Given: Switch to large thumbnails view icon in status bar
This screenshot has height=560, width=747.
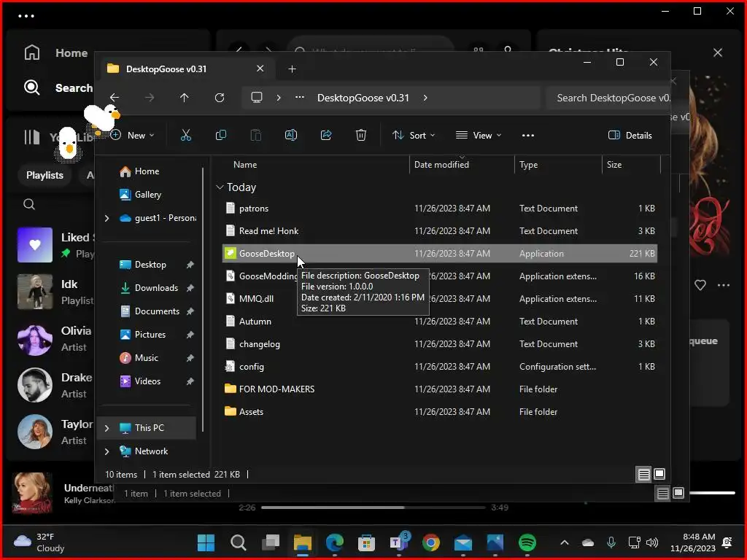Looking at the screenshot, I should click(x=659, y=474).
